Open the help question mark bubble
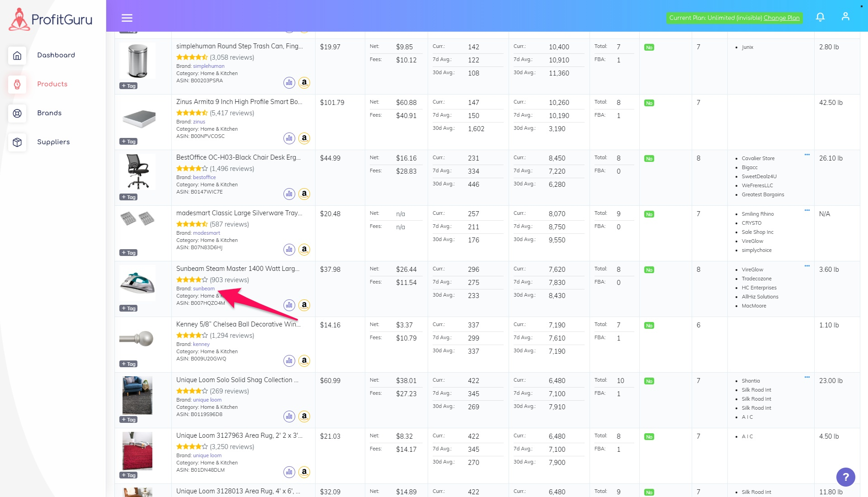This screenshot has height=497, width=868. coord(845,477)
